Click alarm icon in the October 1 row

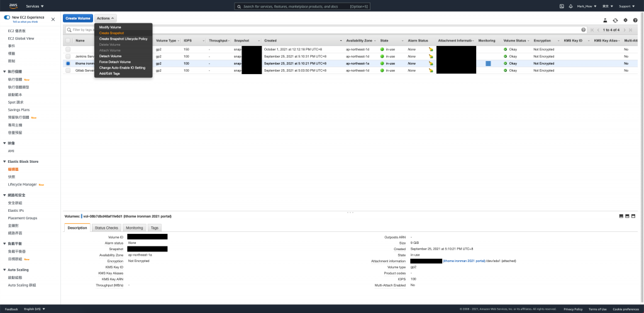tap(431, 49)
